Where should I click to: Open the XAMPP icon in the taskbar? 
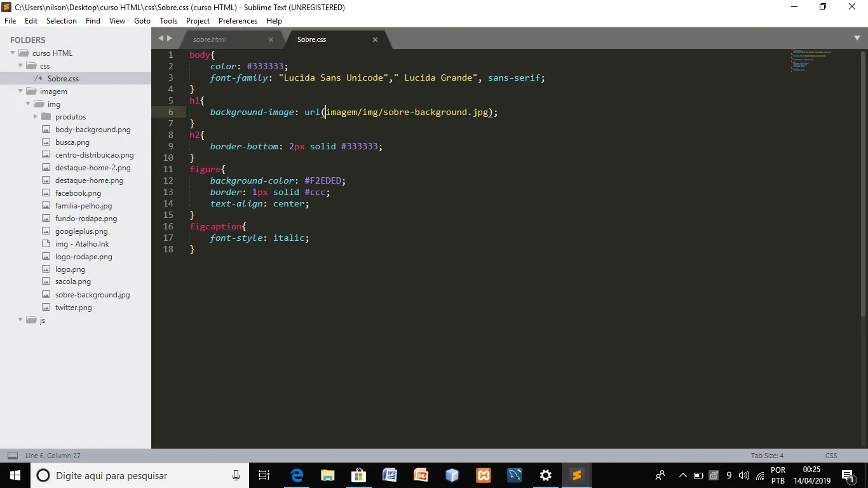[483, 475]
